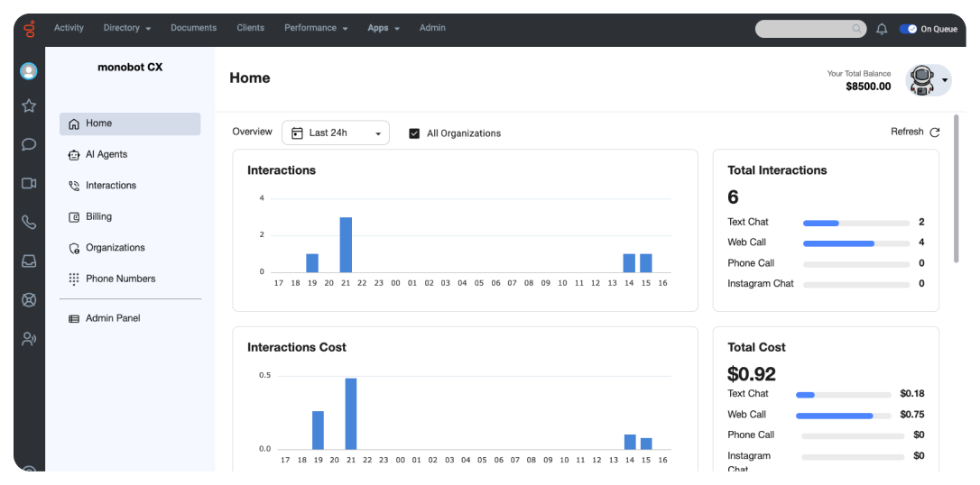This screenshot has width=980, height=485.
Task: Click the search field in top bar
Action: pos(810,29)
